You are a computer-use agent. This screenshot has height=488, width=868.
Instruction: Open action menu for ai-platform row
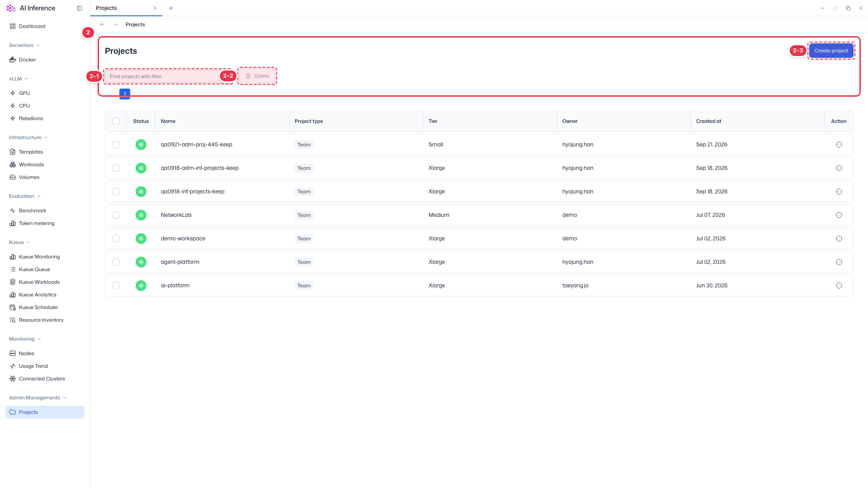[x=839, y=286]
